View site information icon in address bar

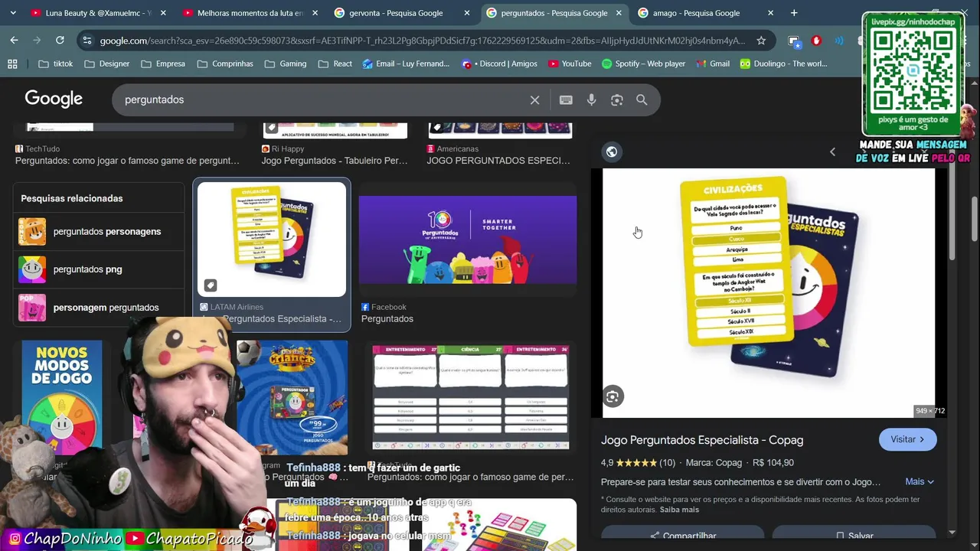(87, 41)
